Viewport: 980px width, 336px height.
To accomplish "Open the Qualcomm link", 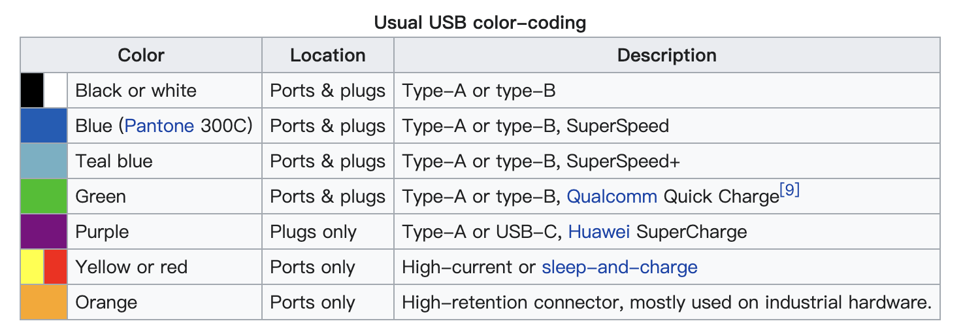I will pos(612,196).
